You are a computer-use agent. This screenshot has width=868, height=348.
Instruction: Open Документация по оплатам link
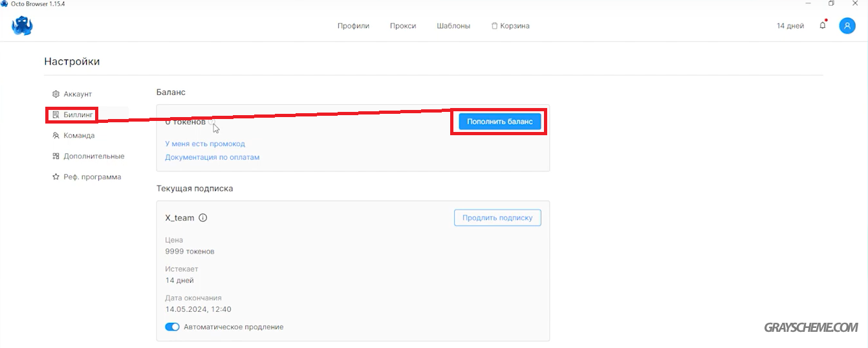click(x=212, y=157)
